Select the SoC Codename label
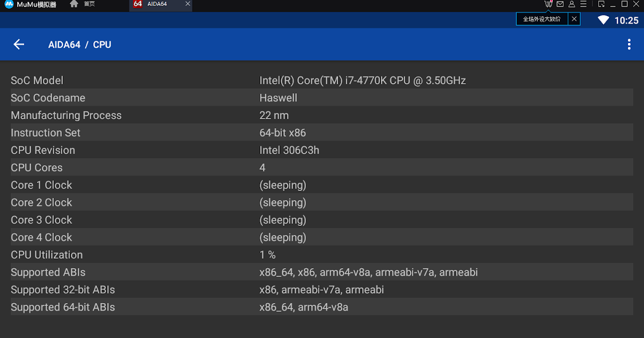 [x=48, y=98]
